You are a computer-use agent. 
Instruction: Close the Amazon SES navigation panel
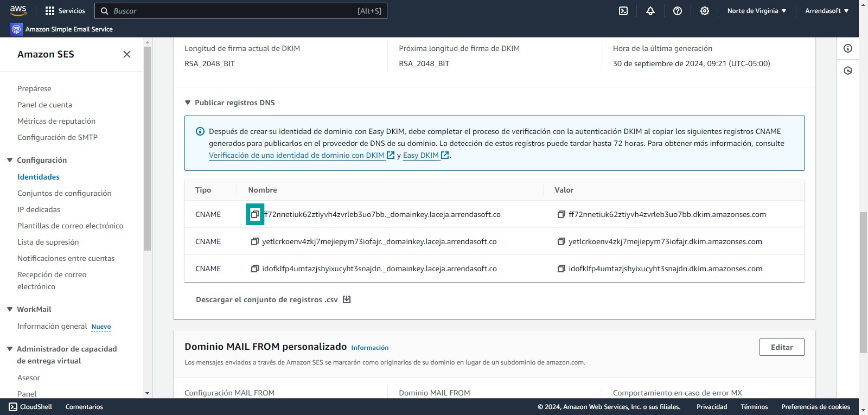127,54
